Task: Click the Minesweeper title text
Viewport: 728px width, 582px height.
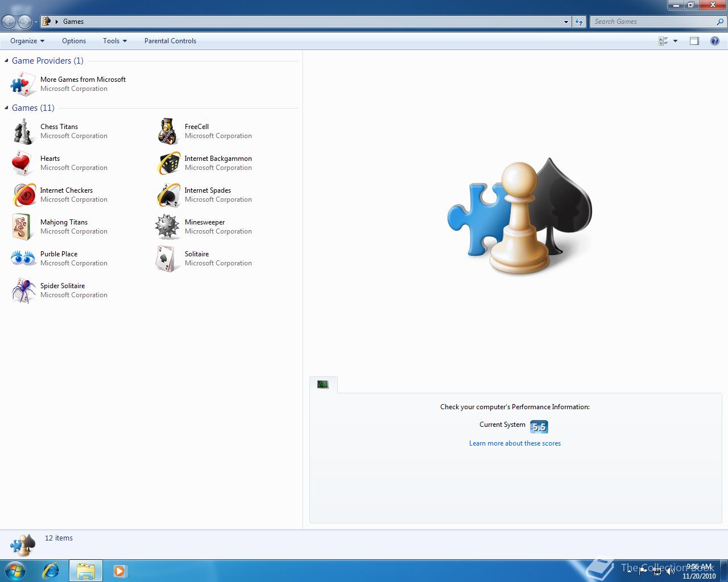Action: [205, 222]
